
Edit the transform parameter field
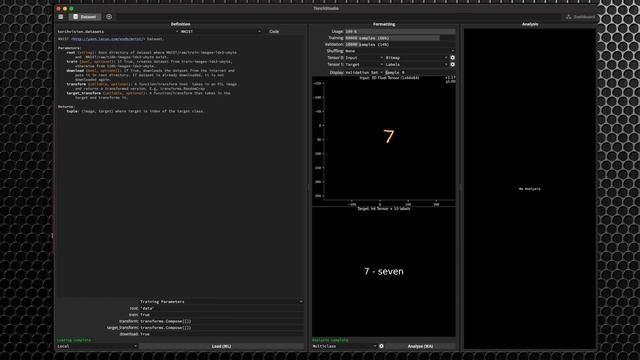pyautogui.click(x=221, y=321)
